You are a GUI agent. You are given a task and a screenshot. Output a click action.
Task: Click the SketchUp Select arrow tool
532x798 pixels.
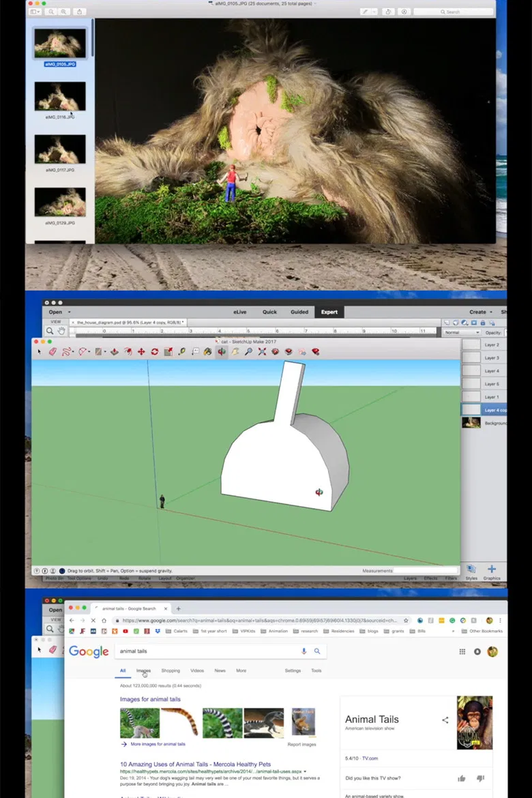pos(40,352)
